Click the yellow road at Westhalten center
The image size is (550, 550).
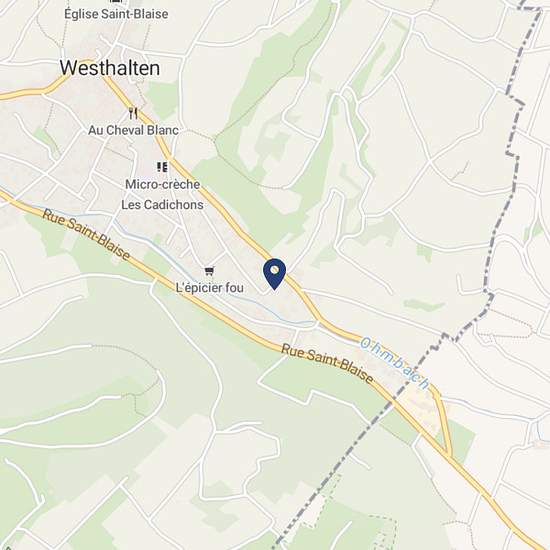tap(86, 68)
